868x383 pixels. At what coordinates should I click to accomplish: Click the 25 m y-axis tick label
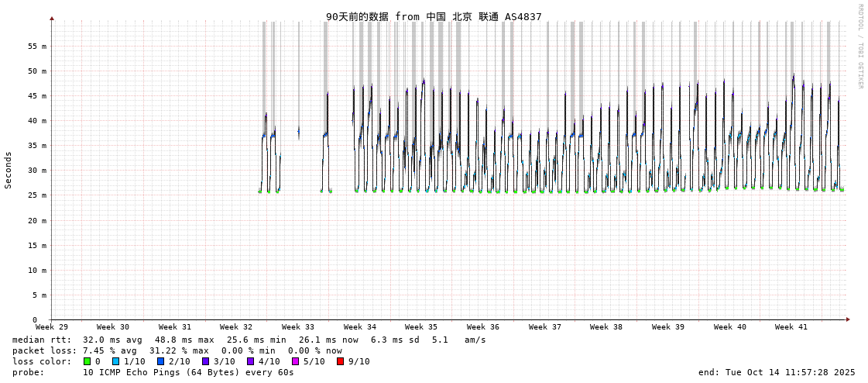pyautogui.click(x=37, y=195)
